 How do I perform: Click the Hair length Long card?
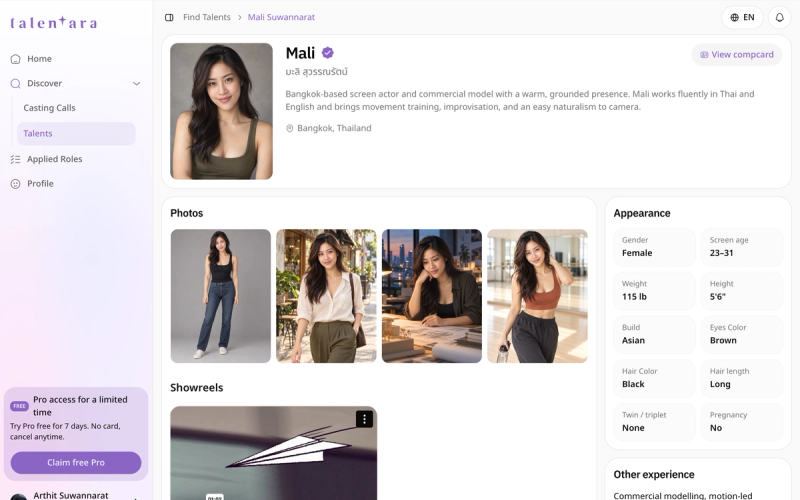(x=742, y=379)
